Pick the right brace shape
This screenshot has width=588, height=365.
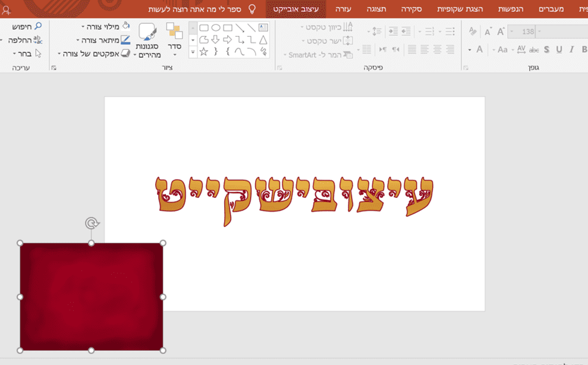pos(216,51)
